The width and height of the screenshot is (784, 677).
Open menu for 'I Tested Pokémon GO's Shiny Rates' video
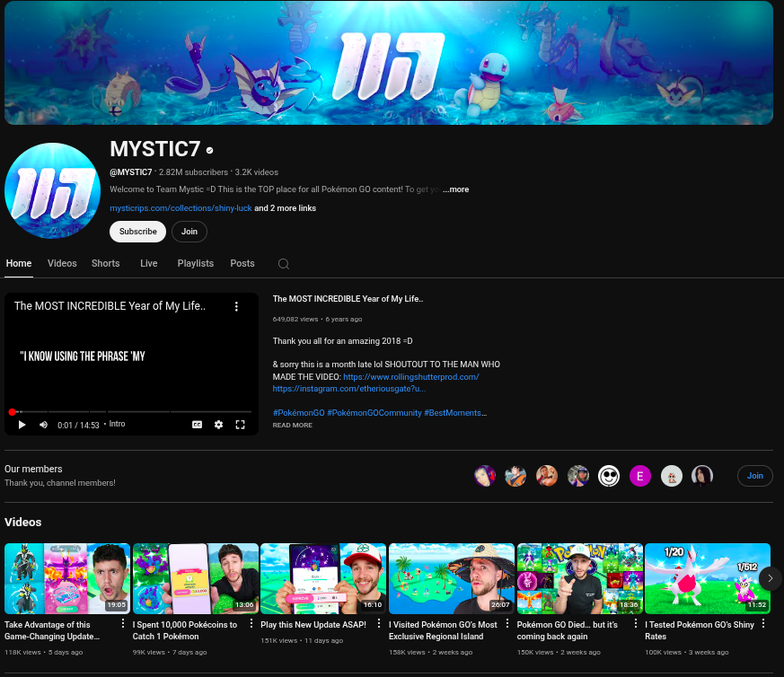coord(763,623)
